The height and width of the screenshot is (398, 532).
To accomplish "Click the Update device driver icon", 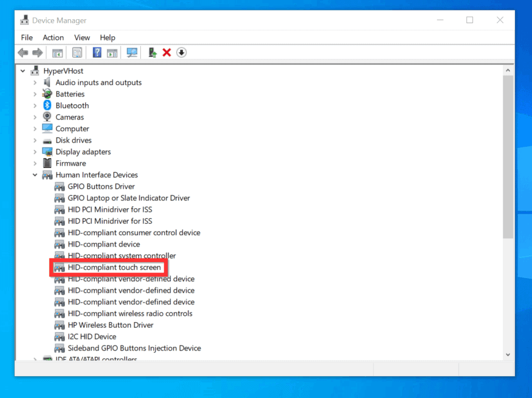I will [x=152, y=52].
